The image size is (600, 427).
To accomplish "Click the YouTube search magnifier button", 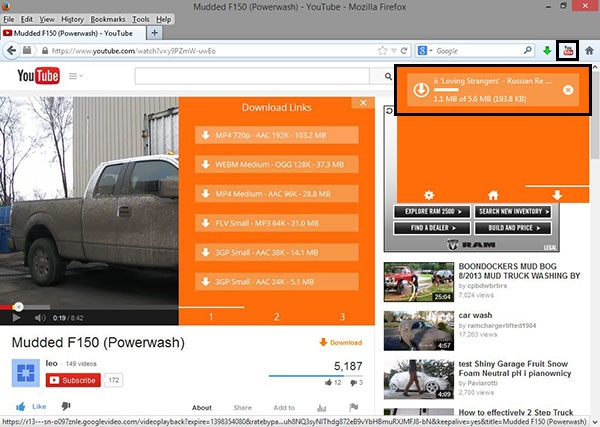I will [388, 77].
